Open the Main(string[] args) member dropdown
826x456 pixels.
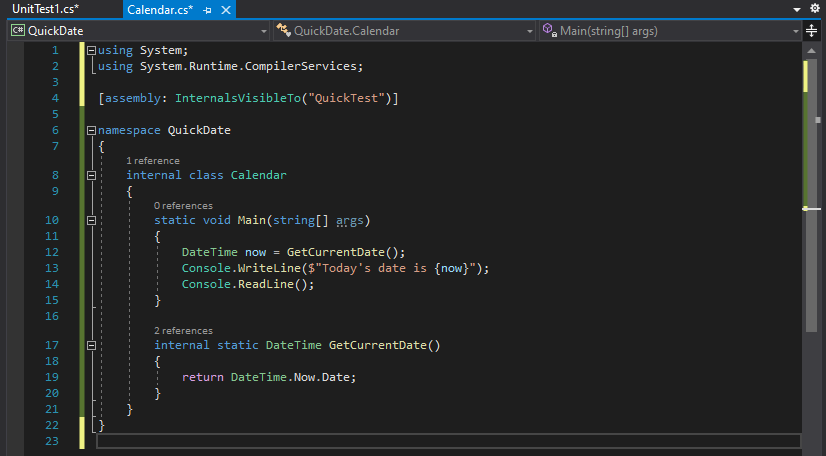795,31
